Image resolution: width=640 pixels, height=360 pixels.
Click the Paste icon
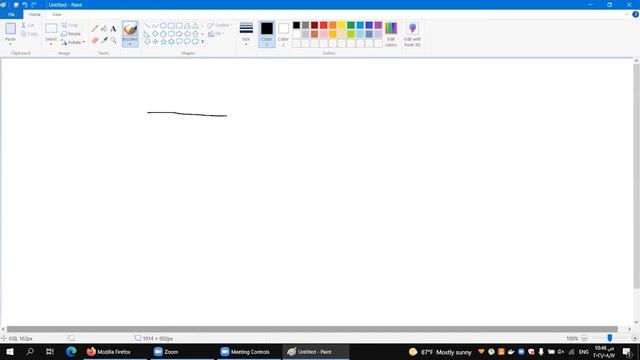click(x=11, y=29)
